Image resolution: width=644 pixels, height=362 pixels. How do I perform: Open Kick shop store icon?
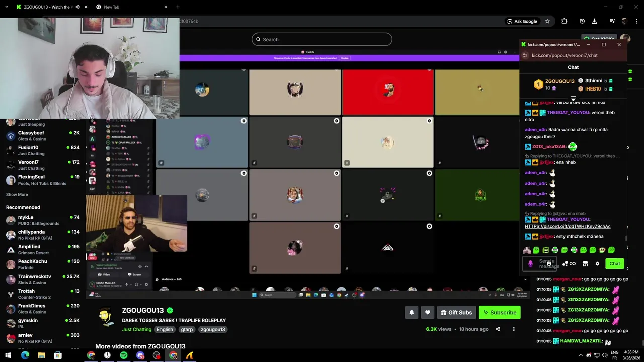(585, 263)
